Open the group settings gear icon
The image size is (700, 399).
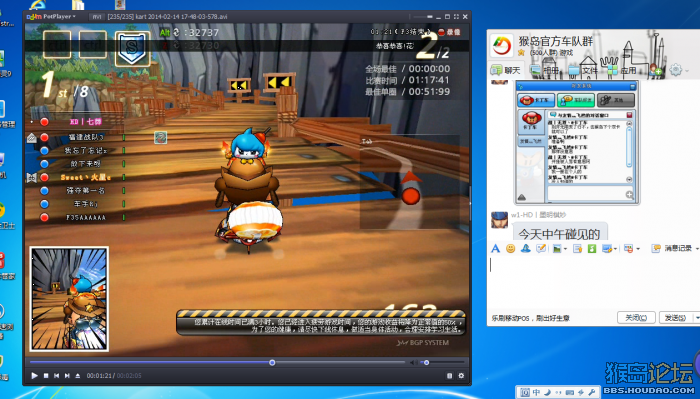click(675, 70)
